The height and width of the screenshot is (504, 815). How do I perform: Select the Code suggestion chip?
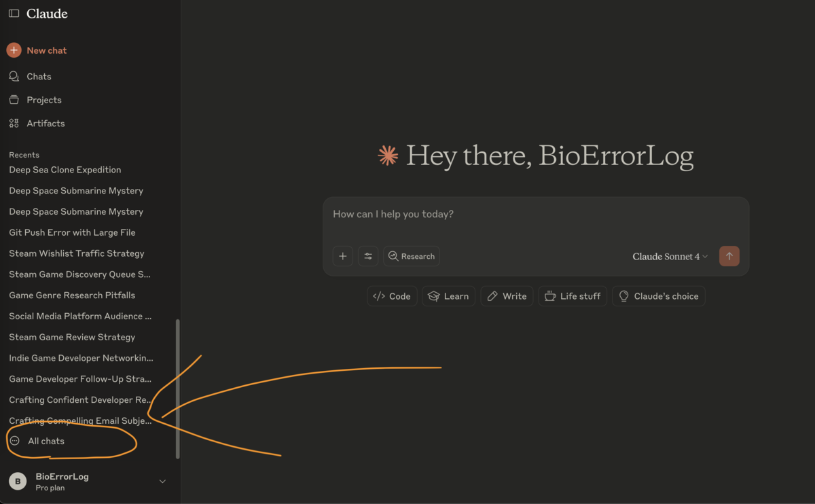392,296
